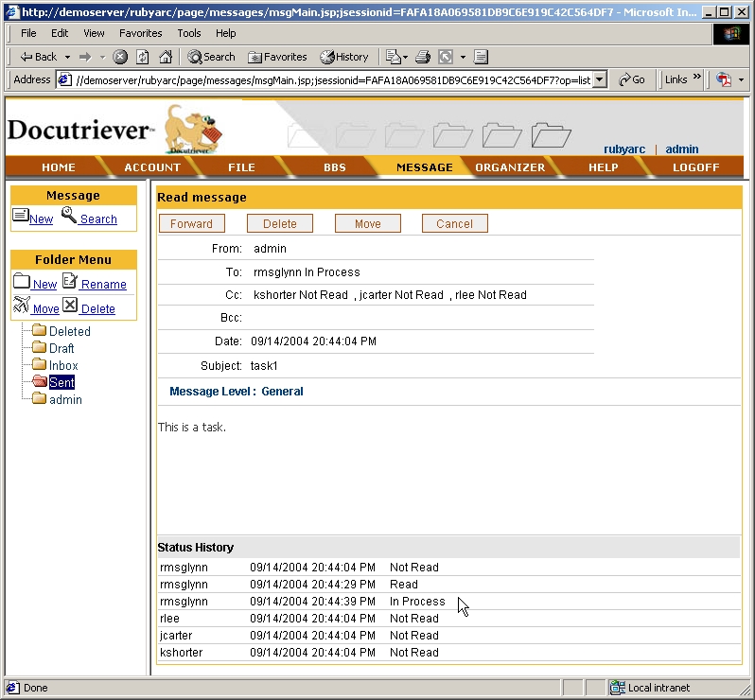Open the Address bar dropdown arrow
Image resolution: width=755 pixels, height=700 pixels.
(599, 80)
